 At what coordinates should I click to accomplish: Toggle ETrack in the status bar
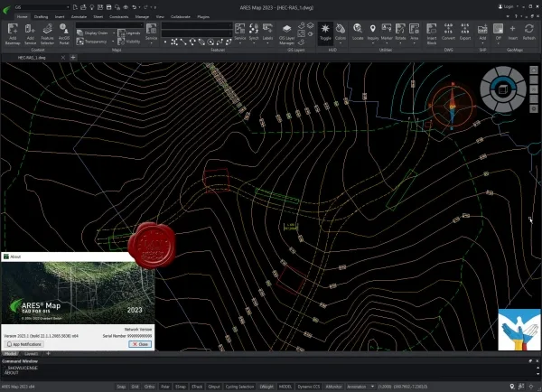coord(197,387)
